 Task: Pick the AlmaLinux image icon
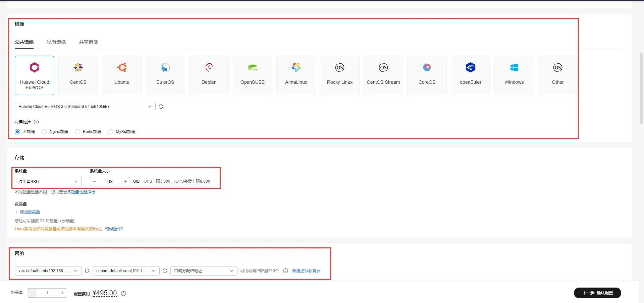[x=296, y=67]
